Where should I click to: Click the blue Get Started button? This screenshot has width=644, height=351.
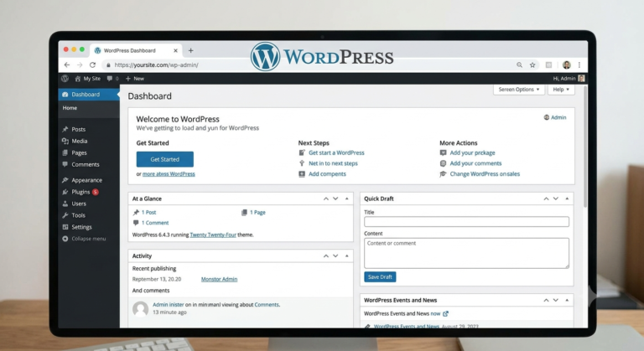pyautogui.click(x=164, y=159)
